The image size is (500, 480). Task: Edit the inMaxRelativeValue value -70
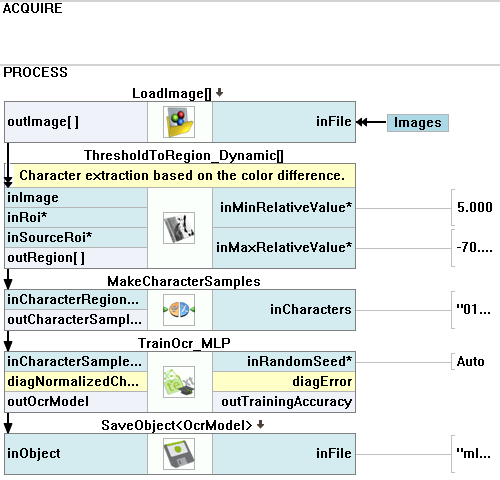pos(474,248)
